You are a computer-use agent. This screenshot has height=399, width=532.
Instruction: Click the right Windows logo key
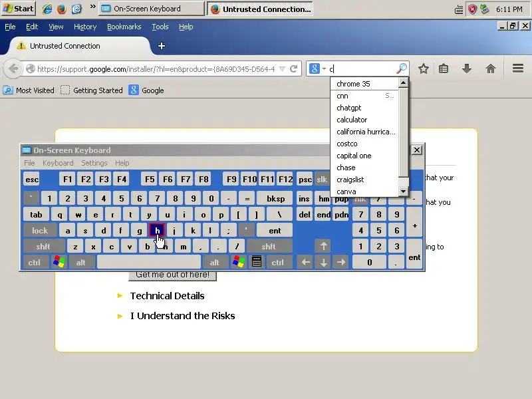click(x=239, y=262)
